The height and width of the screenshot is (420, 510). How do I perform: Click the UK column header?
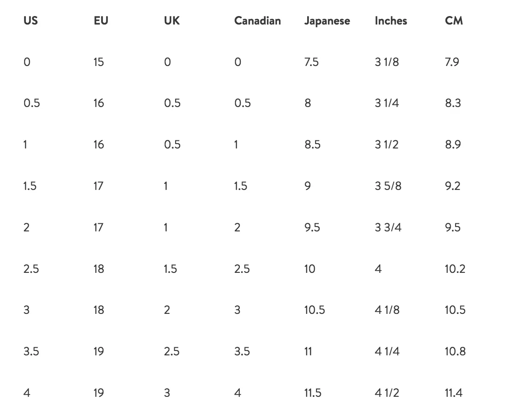(172, 21)
